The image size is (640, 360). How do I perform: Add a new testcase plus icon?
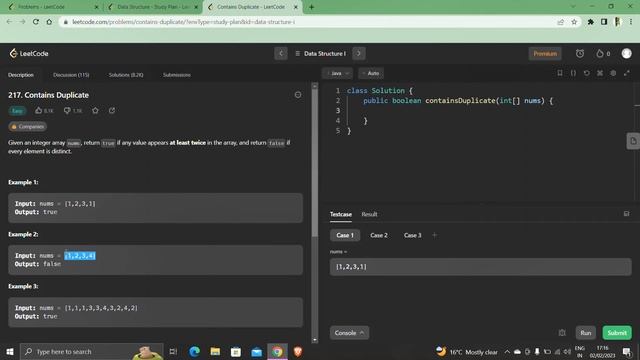pos(434,235)
